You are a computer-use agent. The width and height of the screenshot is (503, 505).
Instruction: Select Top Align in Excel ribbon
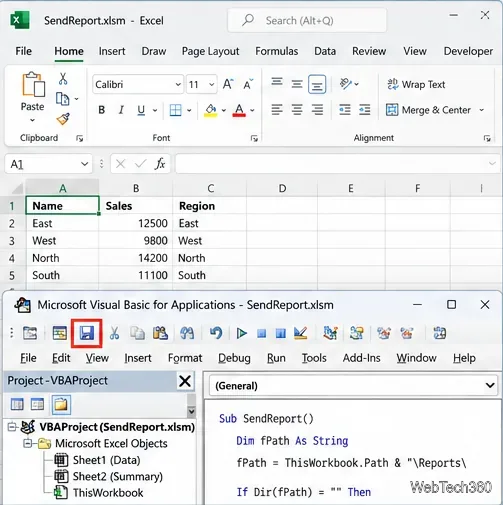[277, 82]
